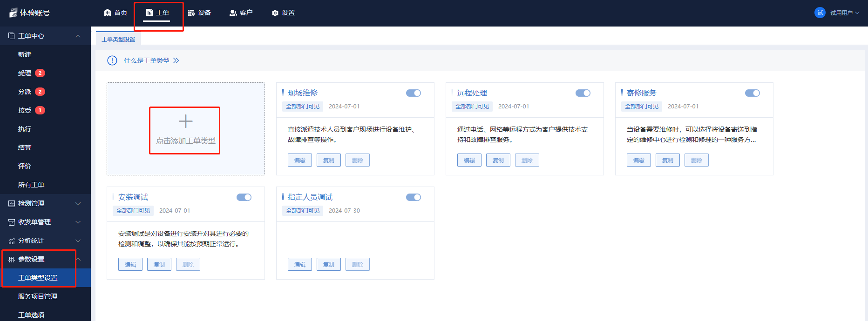Click the 参数设置 sliders icon
The width and height of the screenshot is (868, 321).
pyautogui.click(x=12, y=259)
